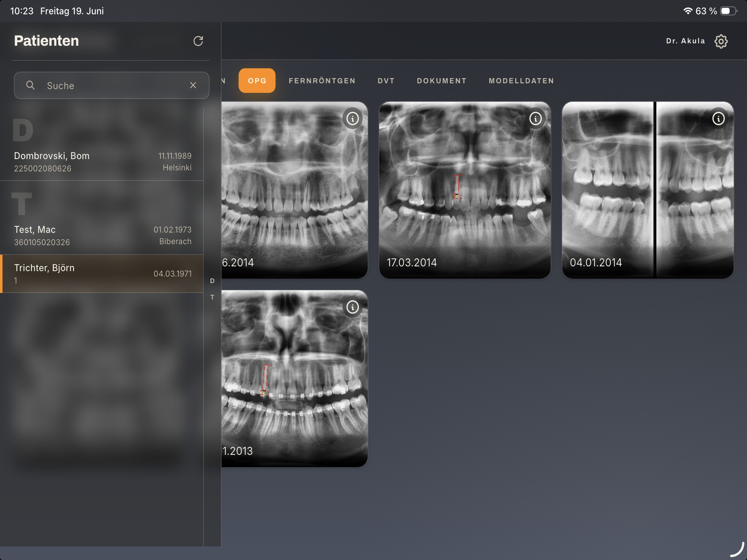Click the magnifier icon in search box
This screenshot has width=747, height=560.
[x=30, y=85]
